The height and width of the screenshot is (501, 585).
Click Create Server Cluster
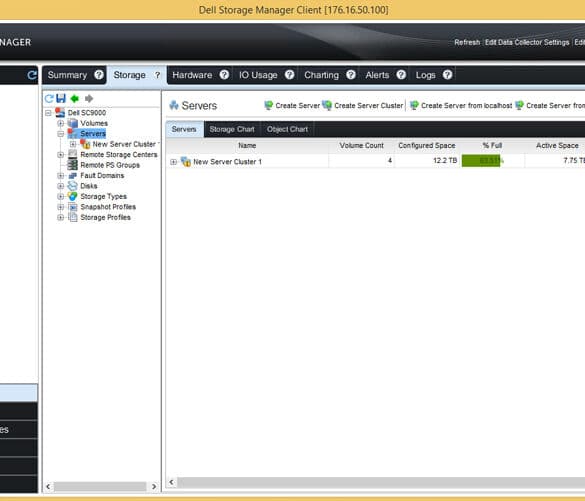(363, 106)
